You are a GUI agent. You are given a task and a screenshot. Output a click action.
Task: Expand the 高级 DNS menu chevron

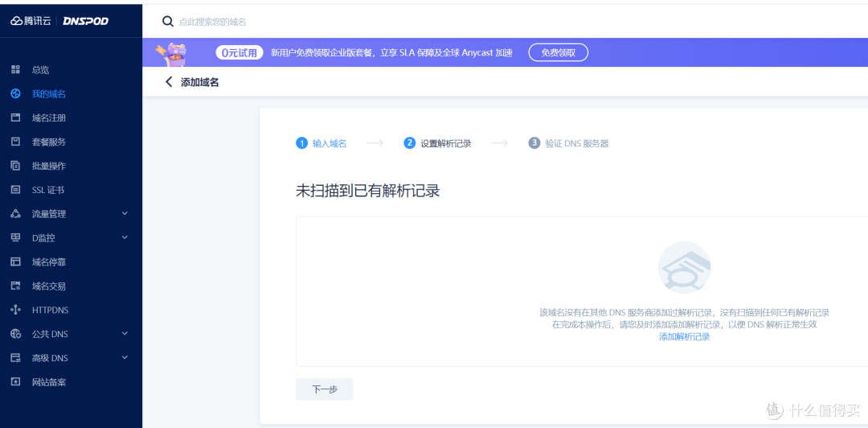pyautogui.click(x=125, y=357)
